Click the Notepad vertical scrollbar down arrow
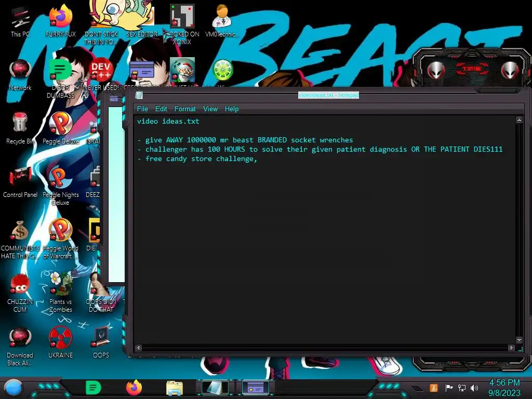Screen dimensions: 532x399 click(519, 340)
